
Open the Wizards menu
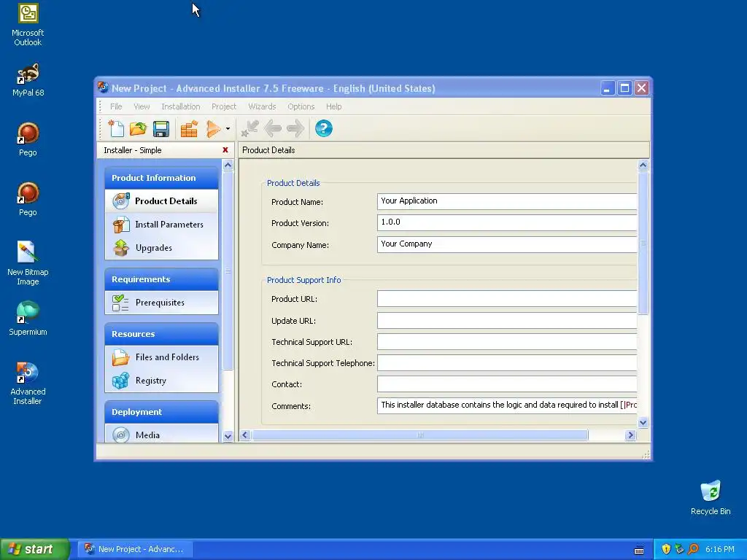(262, 106)
